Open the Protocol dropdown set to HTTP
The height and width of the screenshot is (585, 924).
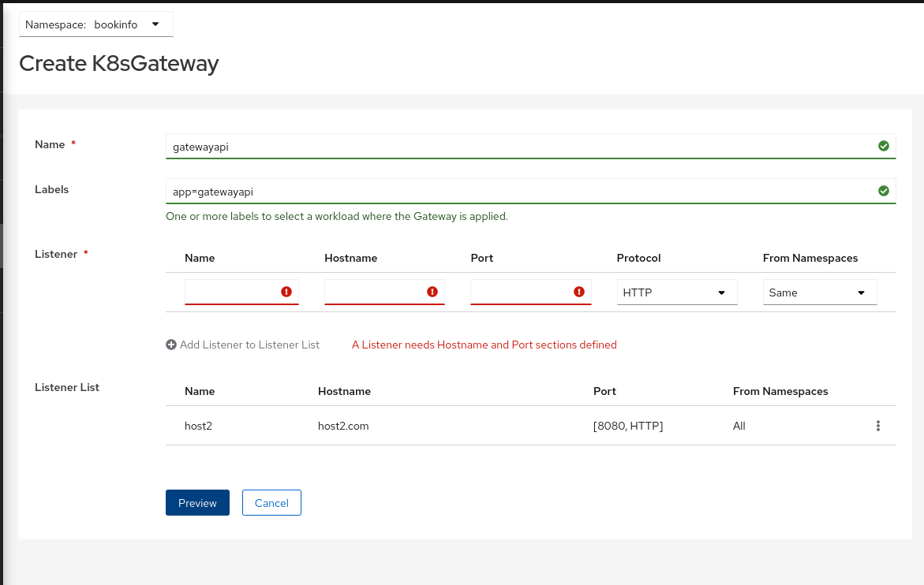[676, 292]
